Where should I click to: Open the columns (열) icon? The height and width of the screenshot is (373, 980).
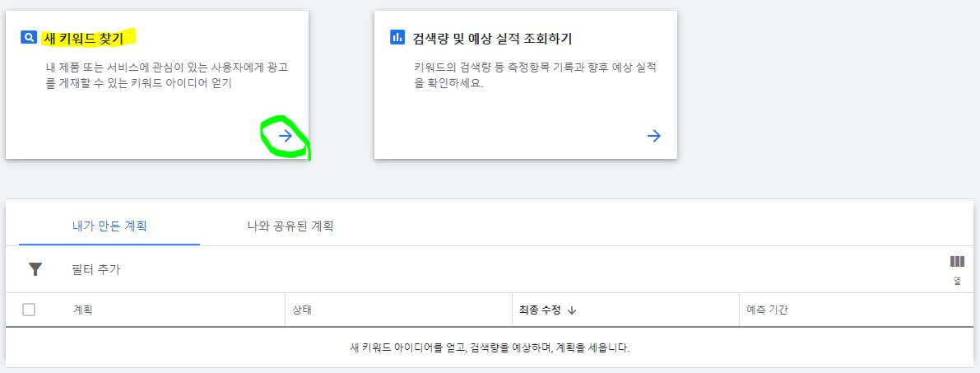click(x=957, y=262)
